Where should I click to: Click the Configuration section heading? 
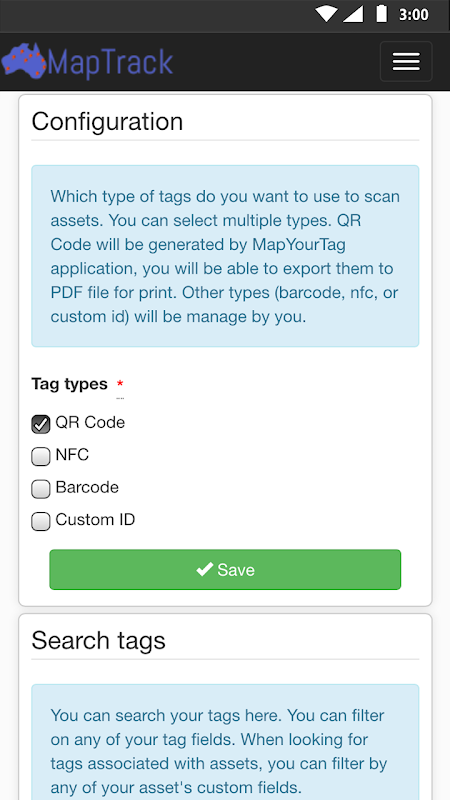click(x=107, y=122)
